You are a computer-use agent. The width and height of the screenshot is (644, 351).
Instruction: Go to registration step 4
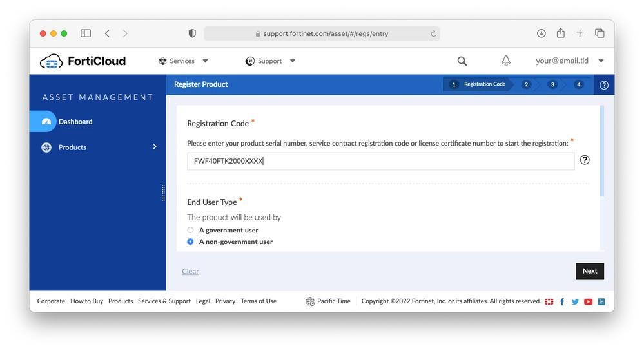(579, 84)
